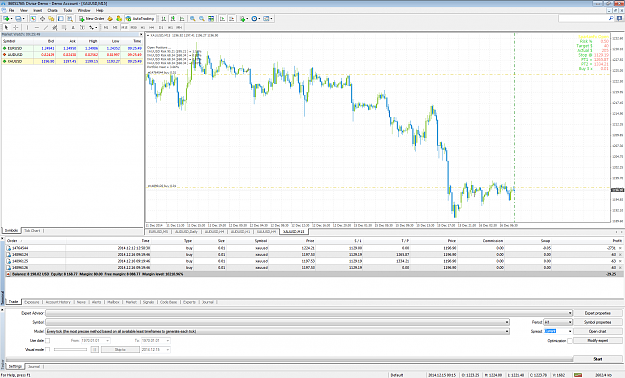Toggle the Navigator panel icon
Image resolution: width=625 pixels, height=378 pixels.
point(51,18)
